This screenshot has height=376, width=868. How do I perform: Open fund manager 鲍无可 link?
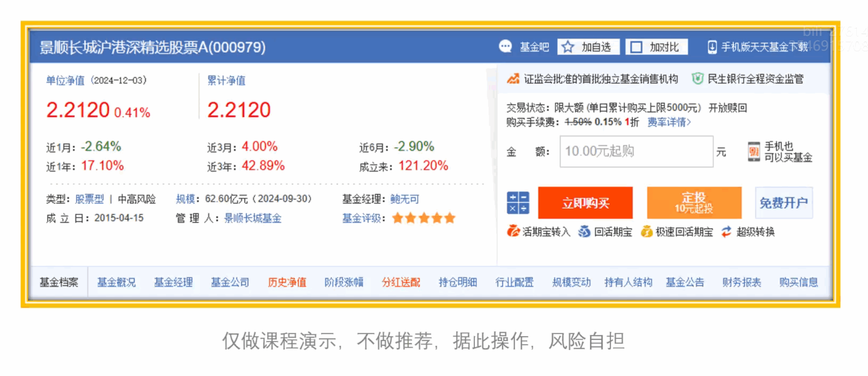[405, 199]
